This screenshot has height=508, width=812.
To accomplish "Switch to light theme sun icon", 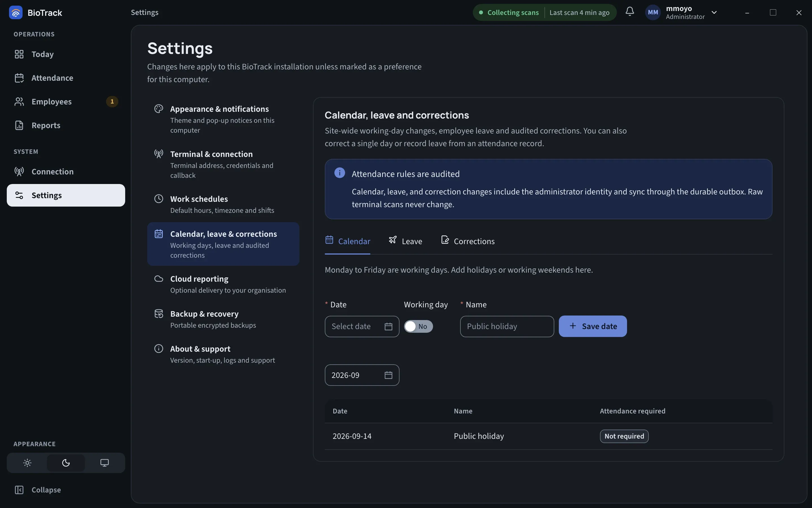I will (28, 463).
